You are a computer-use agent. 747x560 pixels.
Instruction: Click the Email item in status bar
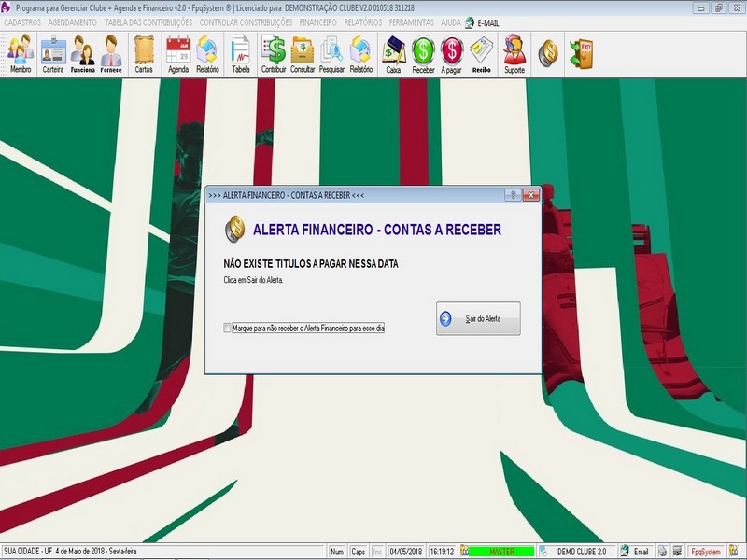point(635,552)
